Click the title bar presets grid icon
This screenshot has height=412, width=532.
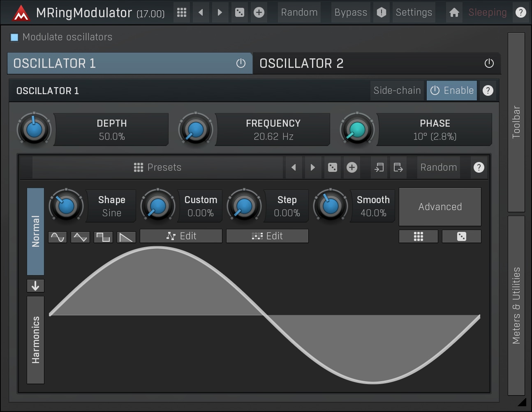tap(182, 12)
